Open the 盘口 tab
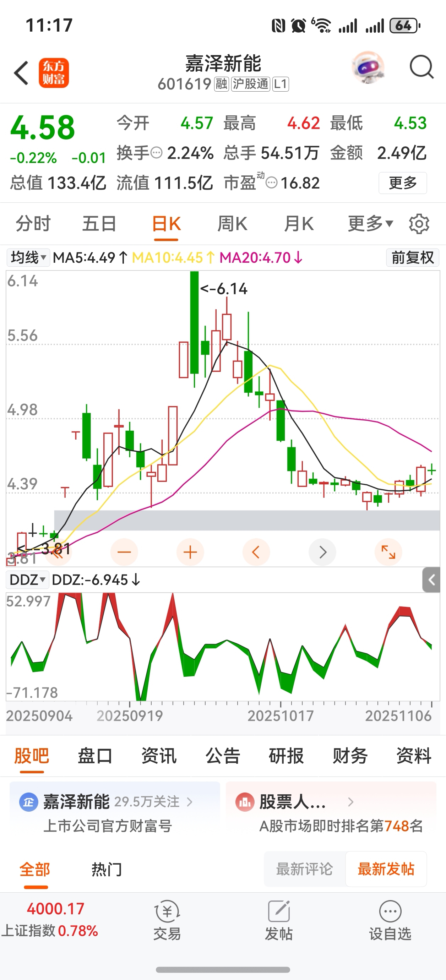The width and height of the screenshot is (446, 980). (x=95, y=756)
